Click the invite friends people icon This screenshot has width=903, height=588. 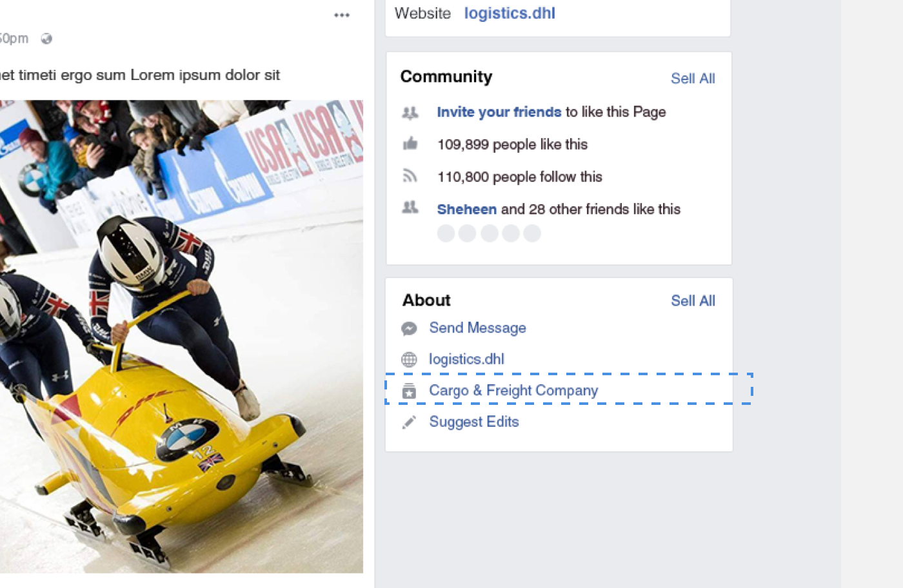tap(410, 113)
